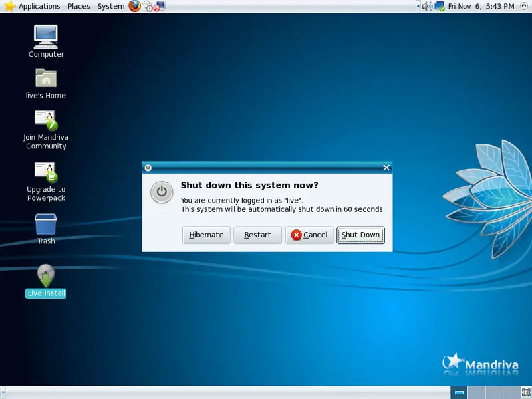Switch to the third workspace
The height and width of the screenshot is (399, 532).
[x=493, y=392]
